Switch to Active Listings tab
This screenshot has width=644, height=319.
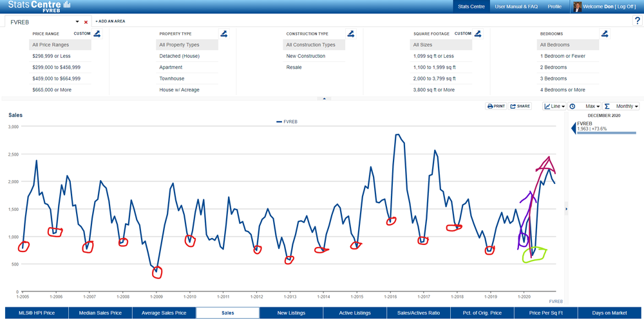355,313
